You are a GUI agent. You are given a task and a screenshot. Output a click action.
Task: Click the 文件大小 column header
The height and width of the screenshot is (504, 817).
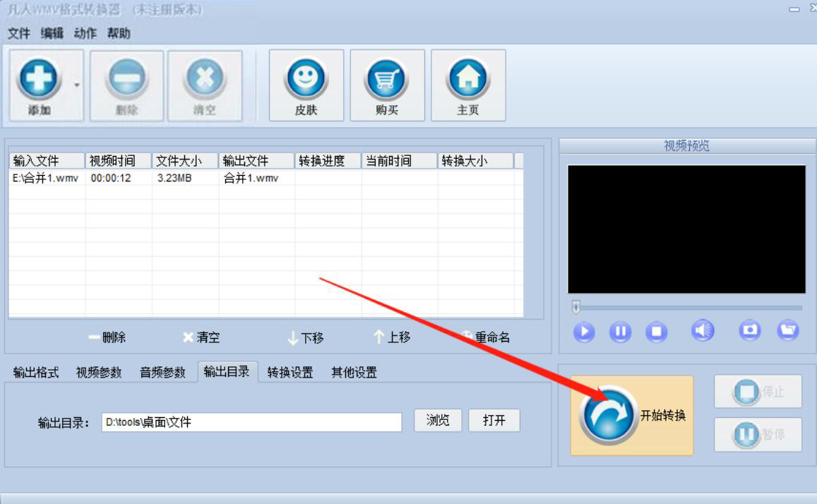tap(186, 161)
